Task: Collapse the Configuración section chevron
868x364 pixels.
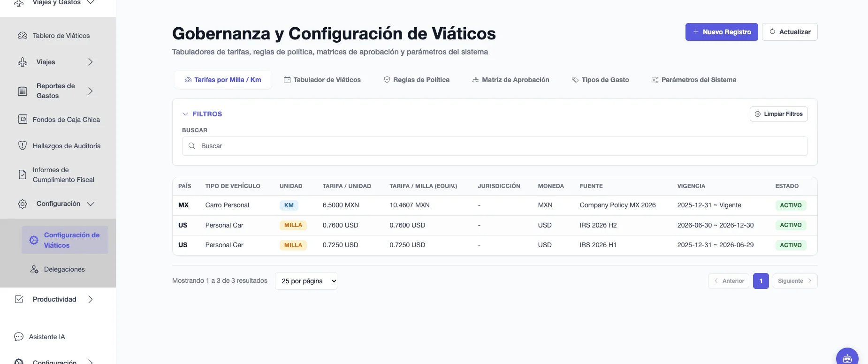Action: [x=91, y=204]
